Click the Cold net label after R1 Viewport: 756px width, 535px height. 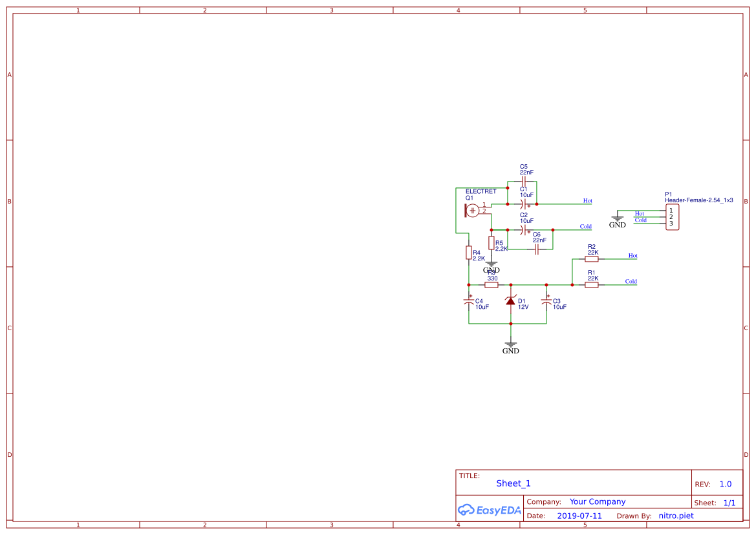tap(631, 281)
